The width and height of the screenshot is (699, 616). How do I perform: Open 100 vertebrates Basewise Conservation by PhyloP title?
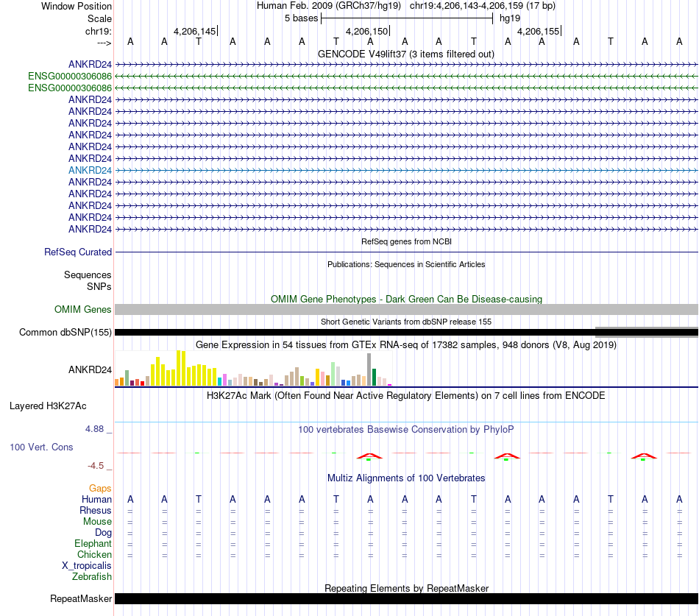tap(406, 430)
